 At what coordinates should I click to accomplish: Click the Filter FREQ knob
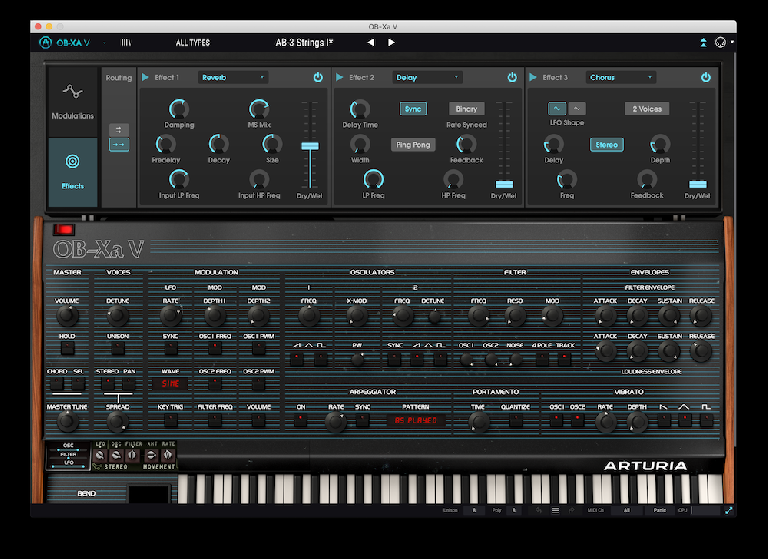tap(479, 316)
